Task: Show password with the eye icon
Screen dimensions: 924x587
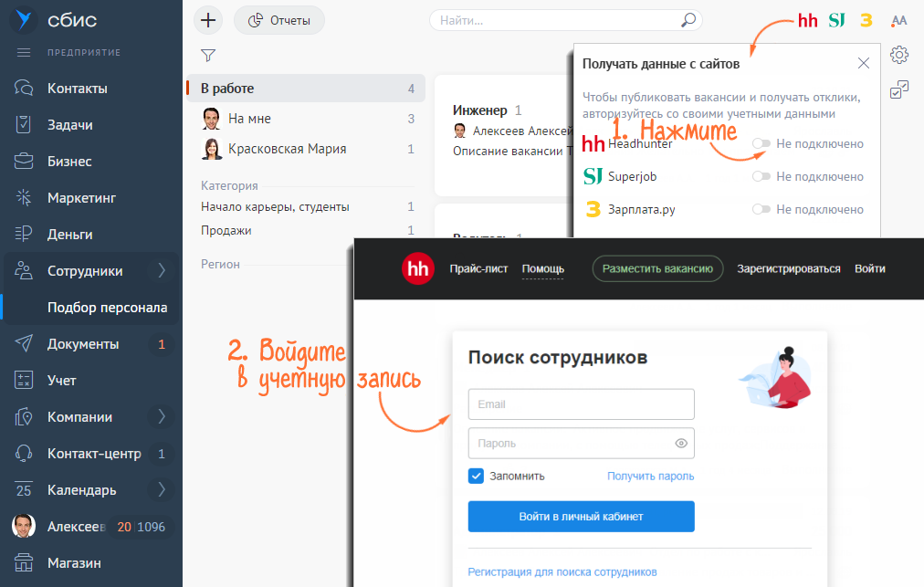Action: [680, 444]
